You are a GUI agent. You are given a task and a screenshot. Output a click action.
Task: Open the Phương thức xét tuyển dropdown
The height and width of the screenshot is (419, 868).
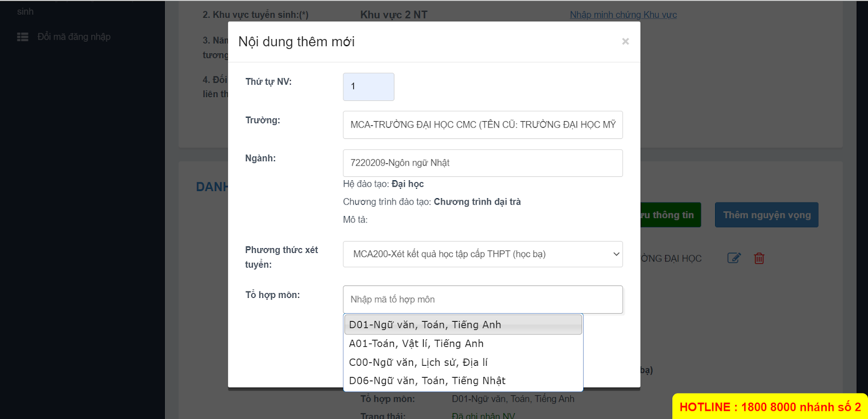coord(483,254)
